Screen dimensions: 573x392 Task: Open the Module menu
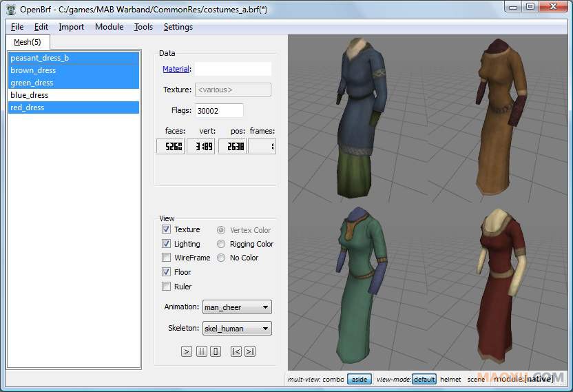click(109, 27)
